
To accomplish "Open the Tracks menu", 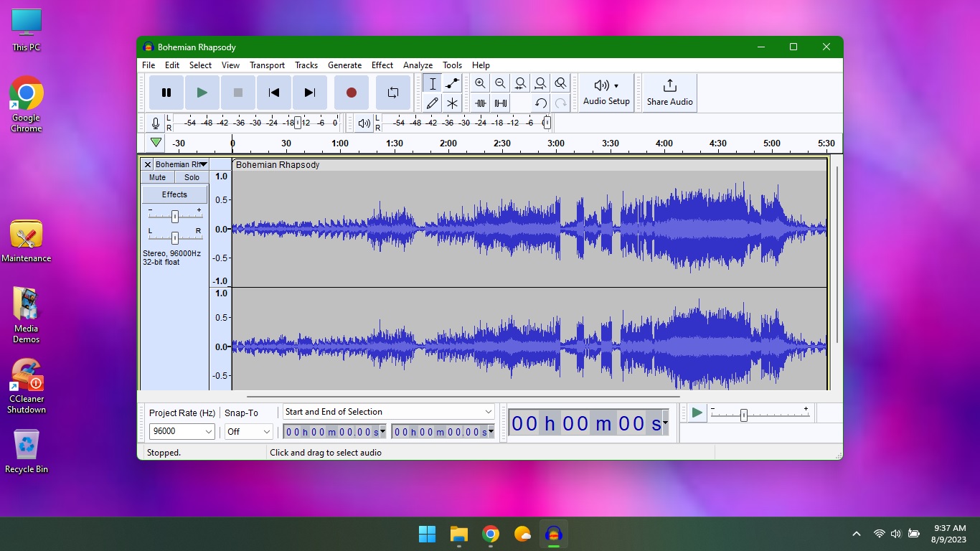I will click(306, 65).
